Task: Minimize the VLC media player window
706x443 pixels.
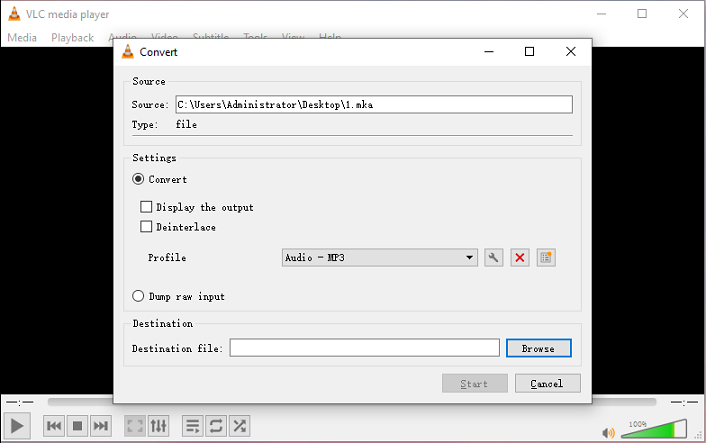Action: [602, 14]
